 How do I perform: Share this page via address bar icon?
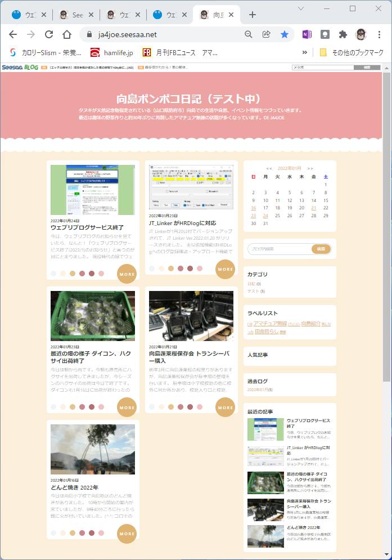[x=267, y=34]
